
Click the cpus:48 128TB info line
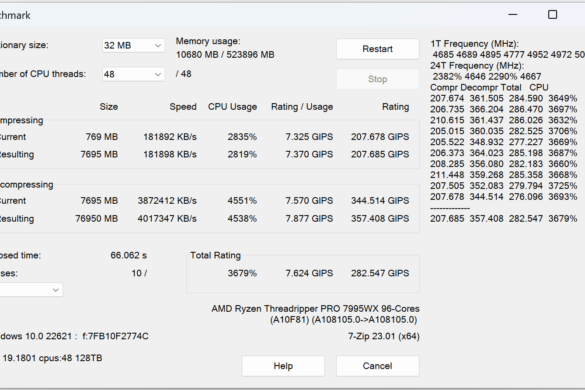click(x=52, y=358)
